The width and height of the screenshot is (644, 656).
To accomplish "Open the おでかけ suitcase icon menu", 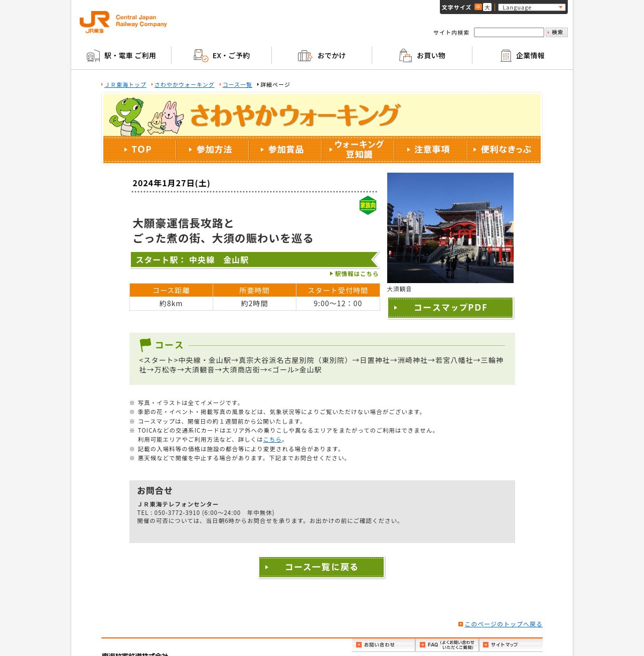I will click(321, 56).
